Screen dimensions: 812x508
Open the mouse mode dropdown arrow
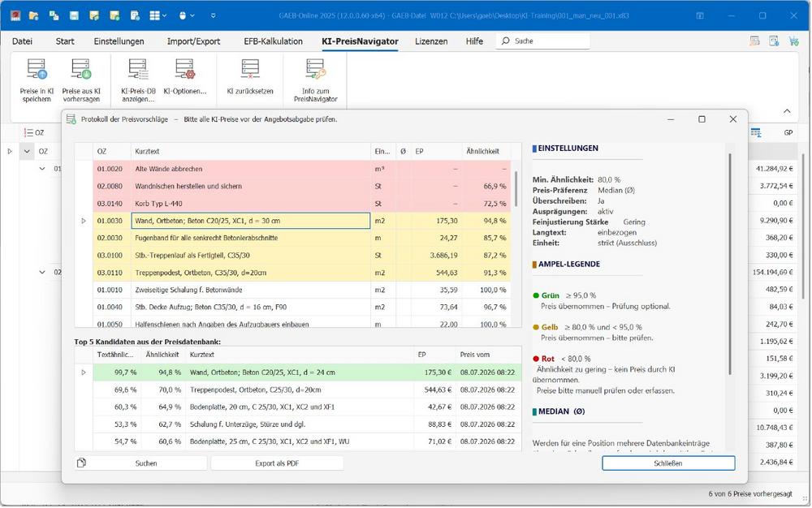(x=192, y=15)
